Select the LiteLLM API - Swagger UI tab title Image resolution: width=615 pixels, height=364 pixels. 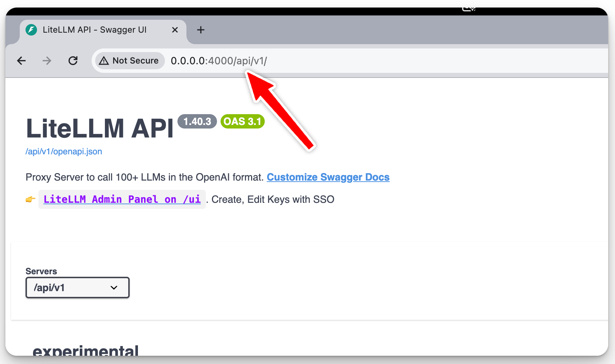point(94,30)
